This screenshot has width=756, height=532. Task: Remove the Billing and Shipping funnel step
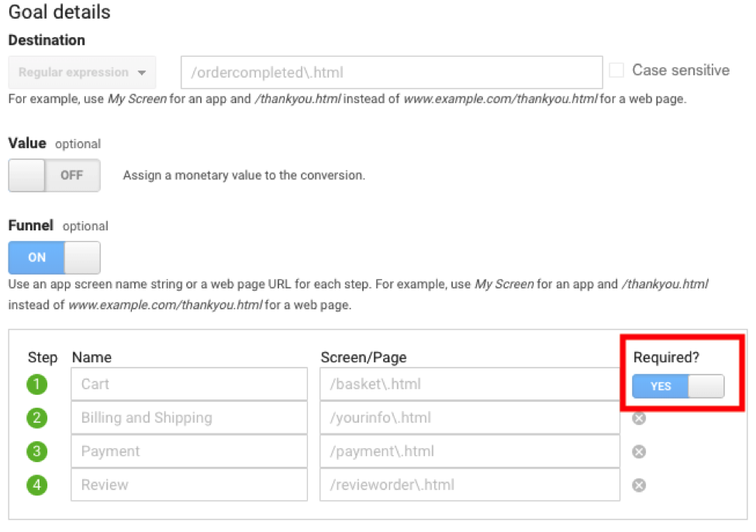point(639,419)
